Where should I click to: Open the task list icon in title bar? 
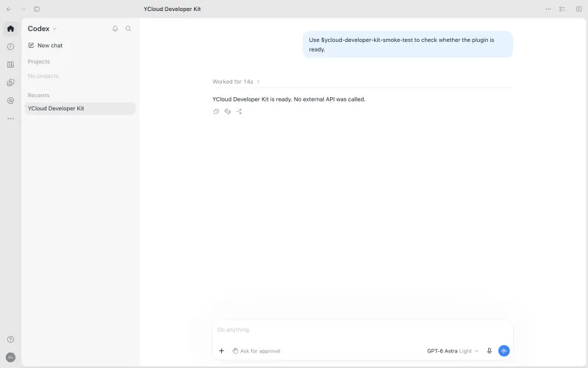(x=562, y=9)
